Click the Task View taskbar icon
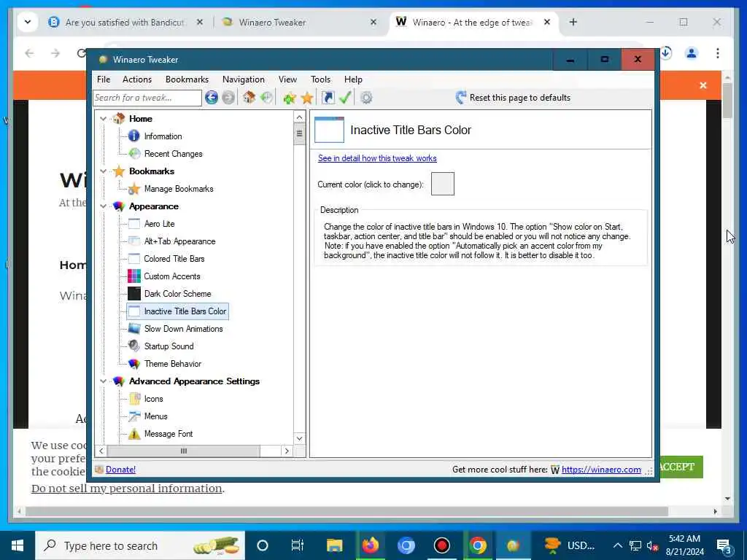This screenshot has width=747, height=560. tap(298, 545)
